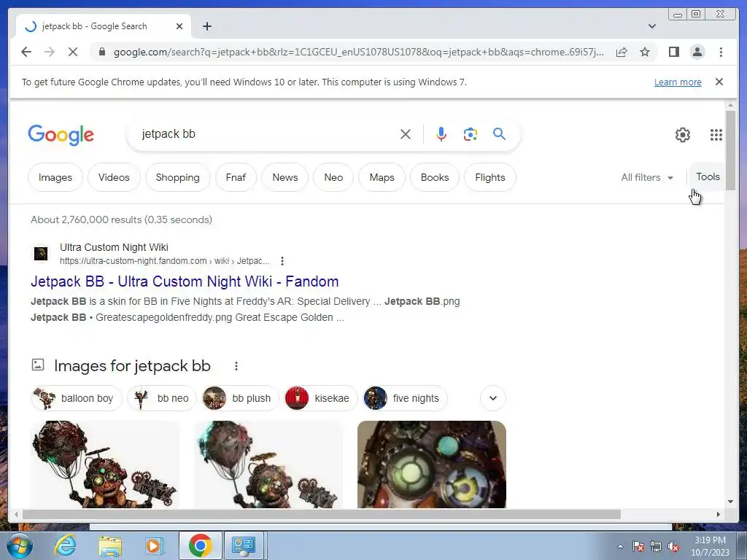Open Jetpack BB Ultra Custom Night Wiki result

pos(185,281)
